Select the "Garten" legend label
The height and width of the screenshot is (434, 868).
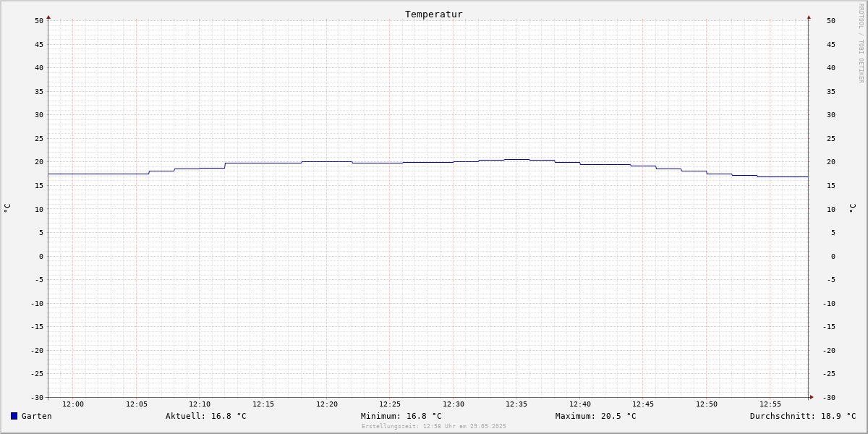(37, 416)
